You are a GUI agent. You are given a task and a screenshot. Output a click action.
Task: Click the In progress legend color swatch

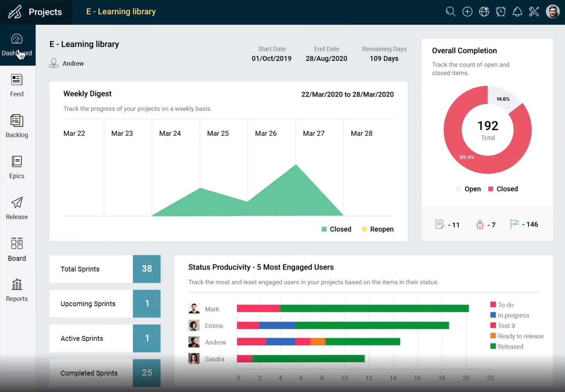click(x=493, y=315)
